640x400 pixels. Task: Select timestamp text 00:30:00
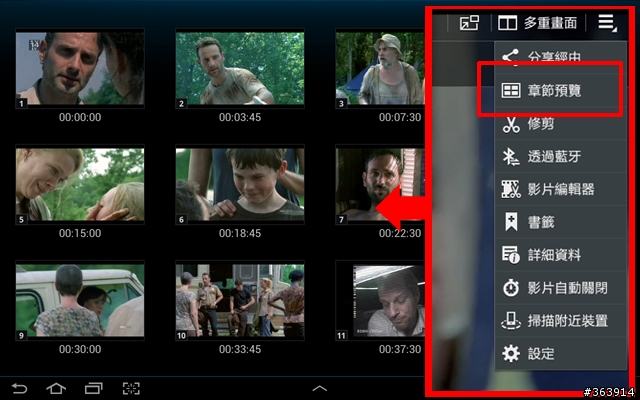pyautogui.click(x=80, y=349)
